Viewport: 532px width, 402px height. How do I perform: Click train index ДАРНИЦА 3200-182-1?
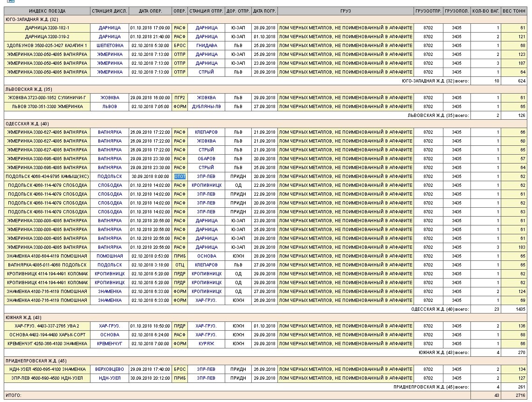click(47, 28)
